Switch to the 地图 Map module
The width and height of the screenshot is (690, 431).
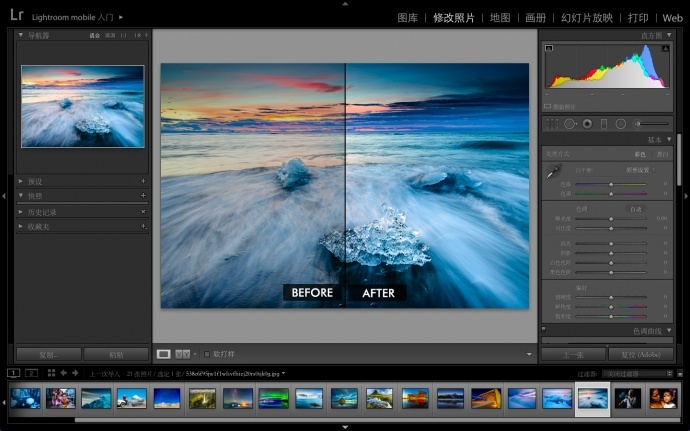click(x=499, y=18)
